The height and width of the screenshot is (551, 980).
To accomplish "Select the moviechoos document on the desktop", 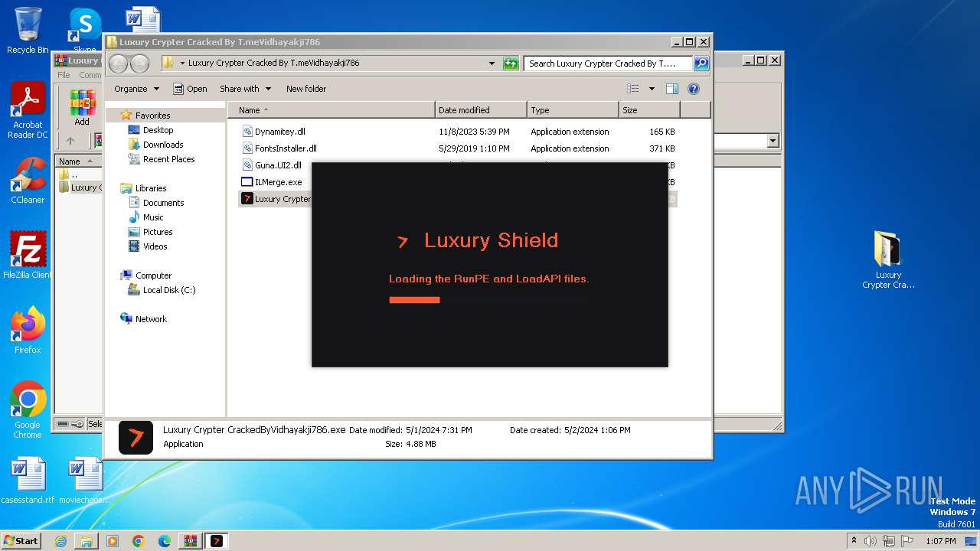I will click(x=84, y=481).
